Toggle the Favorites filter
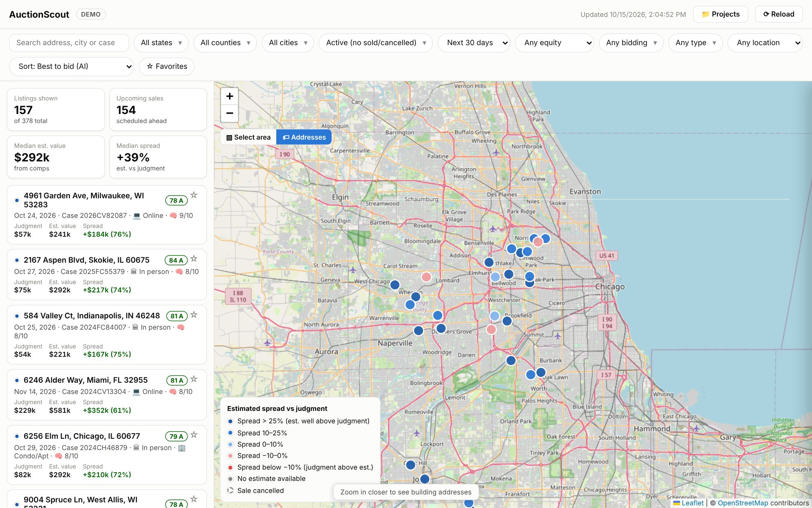The height and width of the screenshot is (508, 812). click(167, 67)
